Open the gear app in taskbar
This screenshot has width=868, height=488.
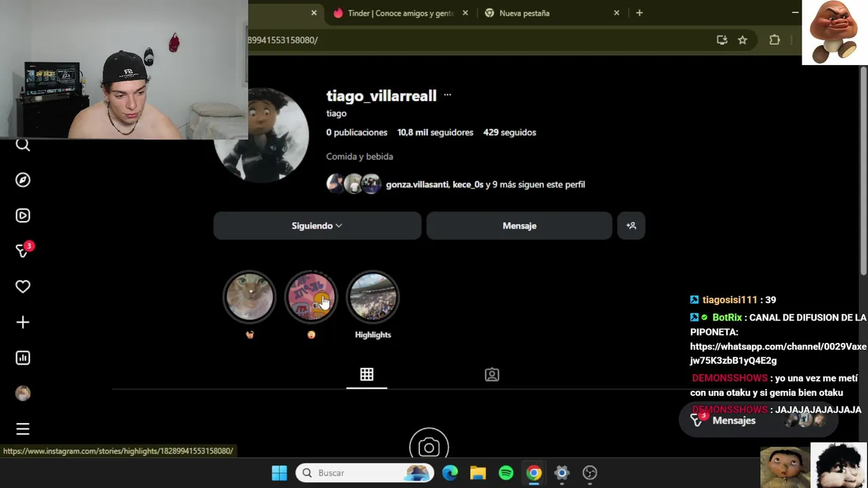tap(561, 473)
